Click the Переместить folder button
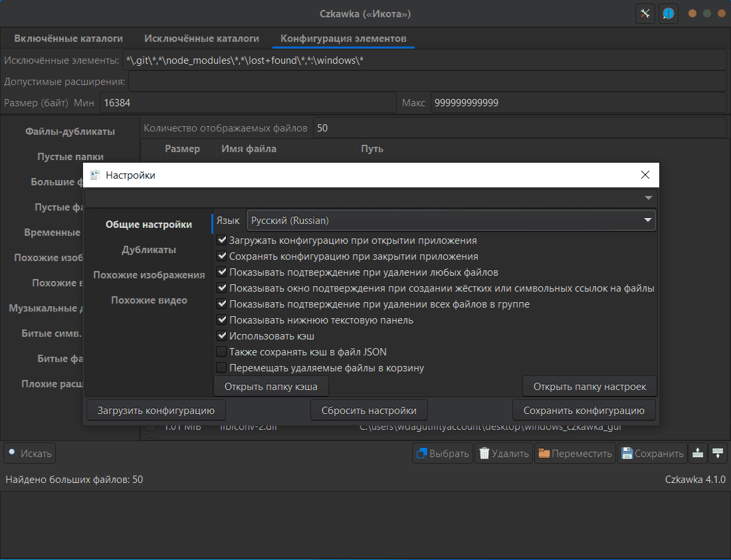The image size is (731, 560). coord(575,454)
